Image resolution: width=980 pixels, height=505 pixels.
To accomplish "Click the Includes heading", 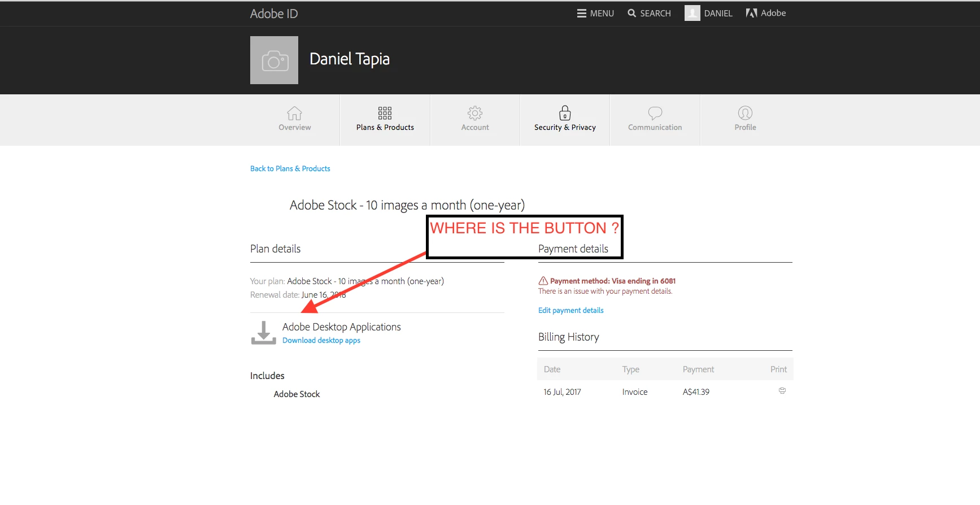I will [267, 376].
